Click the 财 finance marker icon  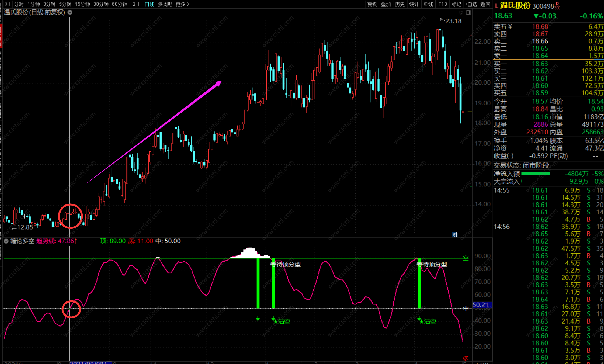point(455,234)
